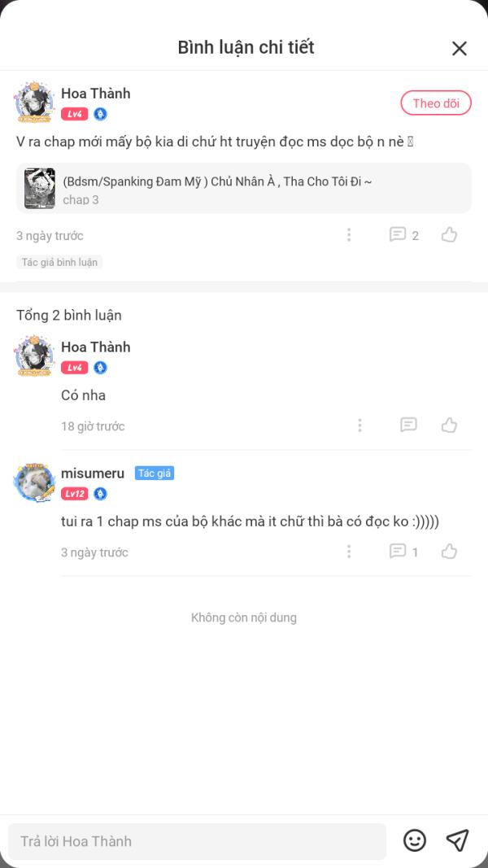The width and height of the screenshot is (488, 868).
Task: Like the "Có nha" reply
Action: [449, 425]
